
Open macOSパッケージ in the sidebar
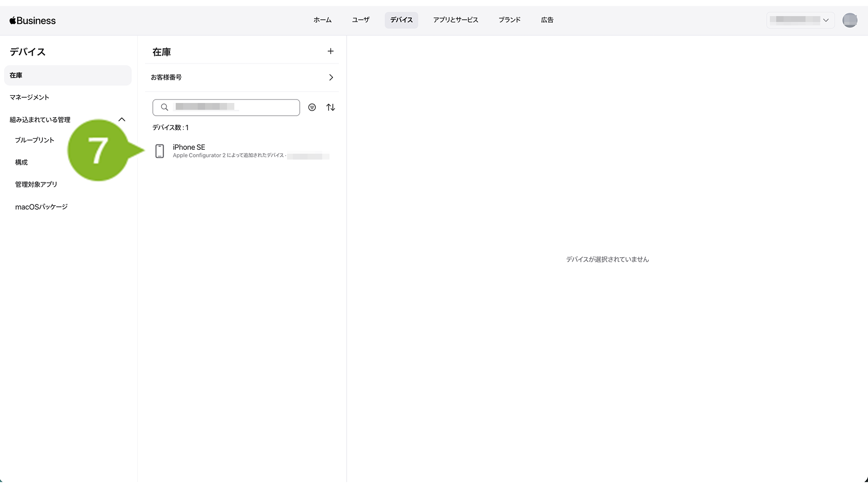pos(41,207)
